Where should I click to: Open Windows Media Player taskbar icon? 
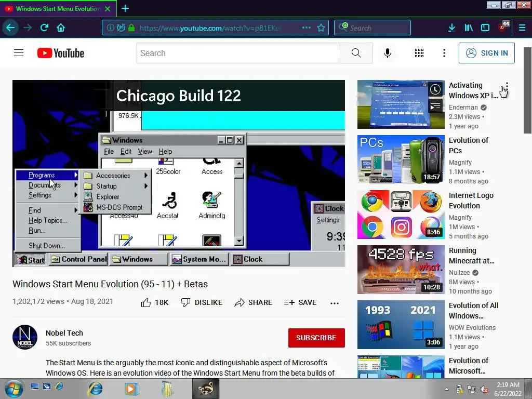[x=131, y=389]
